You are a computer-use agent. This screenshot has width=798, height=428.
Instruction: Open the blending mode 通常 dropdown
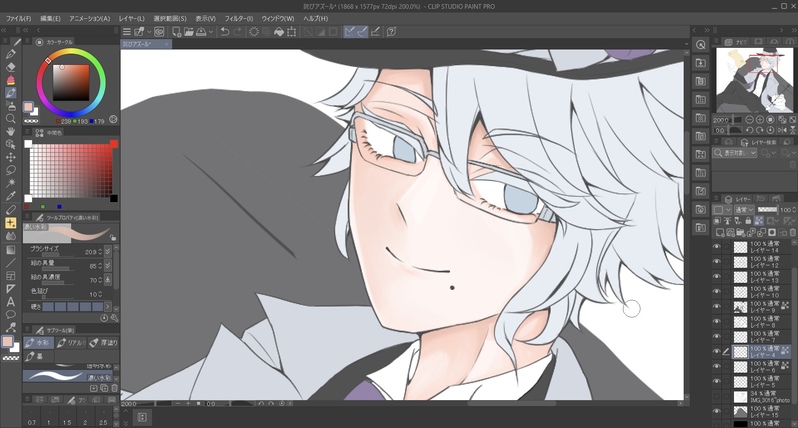[x=744, y=210]
